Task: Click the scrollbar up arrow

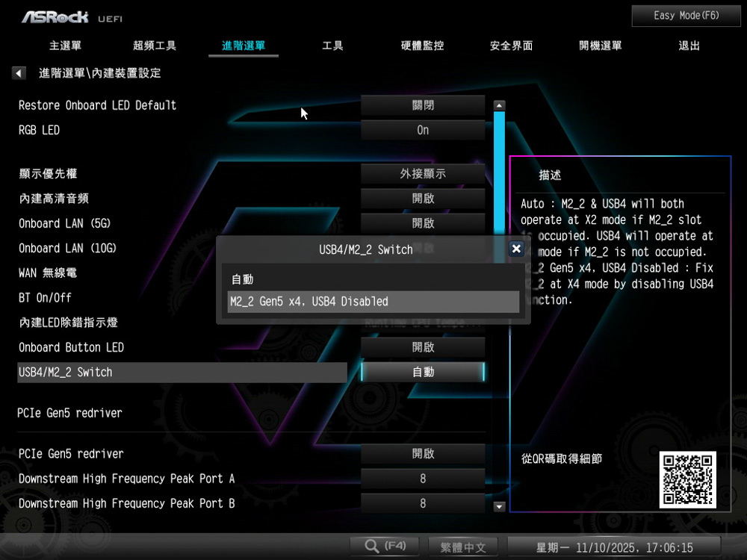Action: point(500,106)
